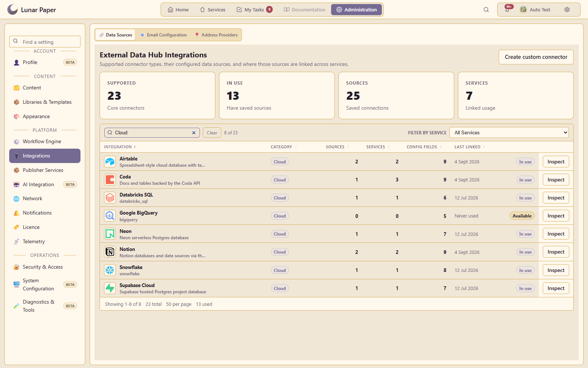Viewport: 588px width, 368px height.
Task: Click the global search magnifier icon
Action: [x=486, y=10]
